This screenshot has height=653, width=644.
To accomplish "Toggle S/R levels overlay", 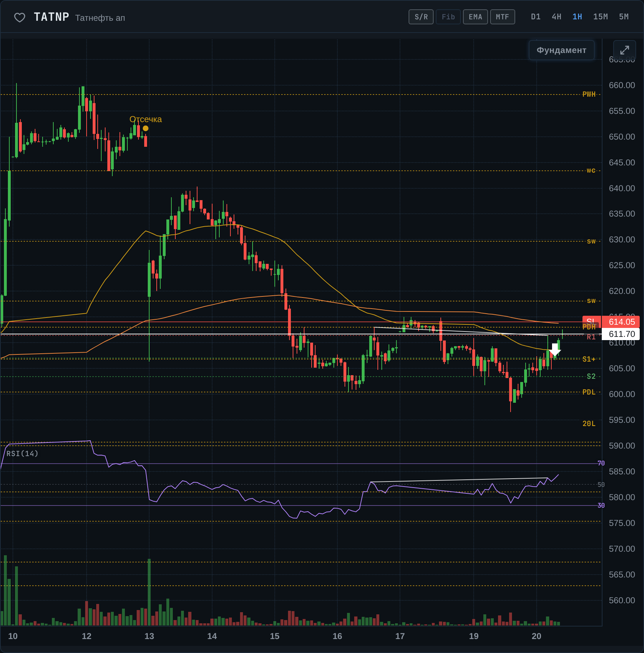I will (x=421, y=17).
